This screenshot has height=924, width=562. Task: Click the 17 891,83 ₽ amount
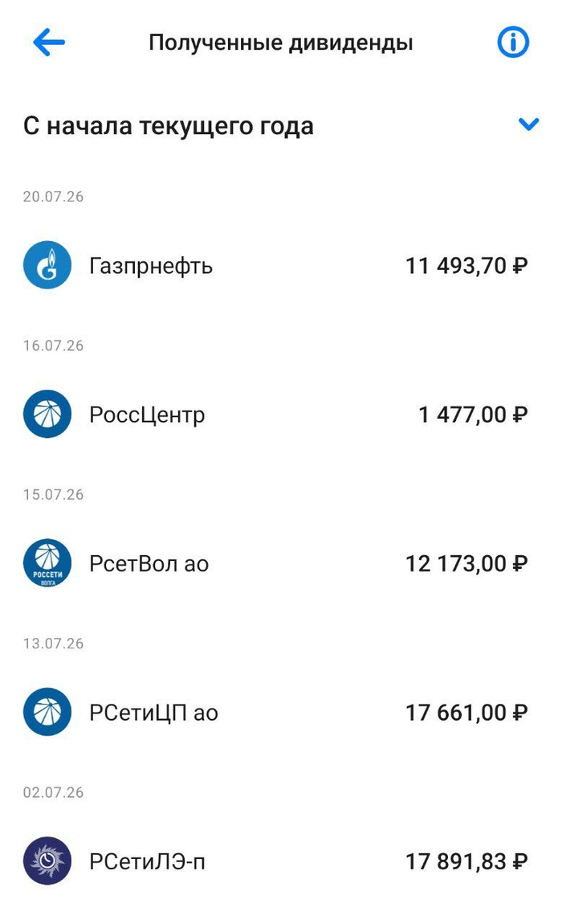coord(466,861)
